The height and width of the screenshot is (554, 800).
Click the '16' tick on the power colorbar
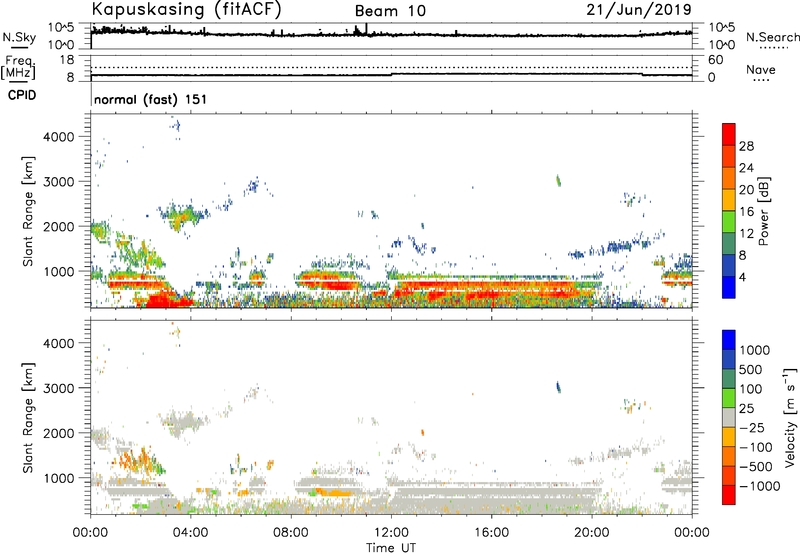tap(746, 212)
